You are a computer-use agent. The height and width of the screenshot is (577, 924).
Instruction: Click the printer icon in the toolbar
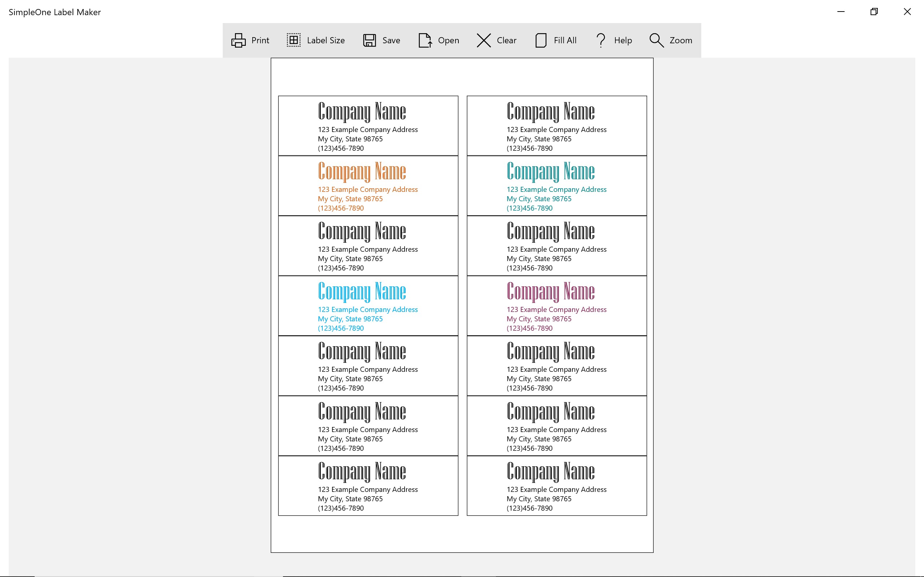(x=238, y=40)
